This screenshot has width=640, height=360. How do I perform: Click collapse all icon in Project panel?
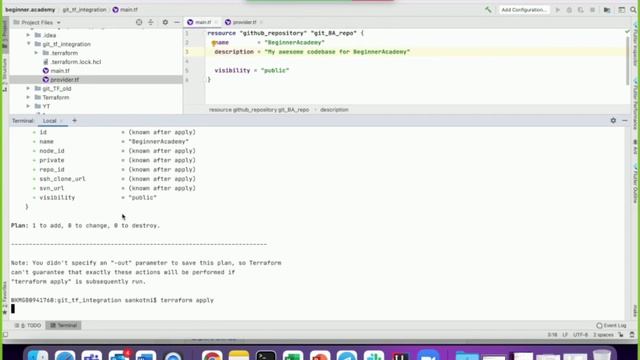click(151, 22)
